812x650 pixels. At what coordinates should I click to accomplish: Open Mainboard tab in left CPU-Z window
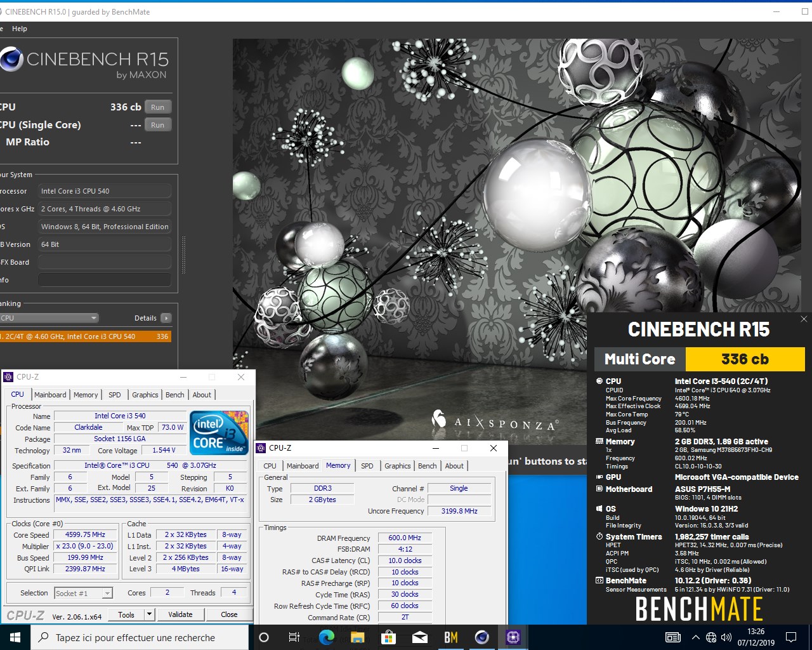(50, 395)
